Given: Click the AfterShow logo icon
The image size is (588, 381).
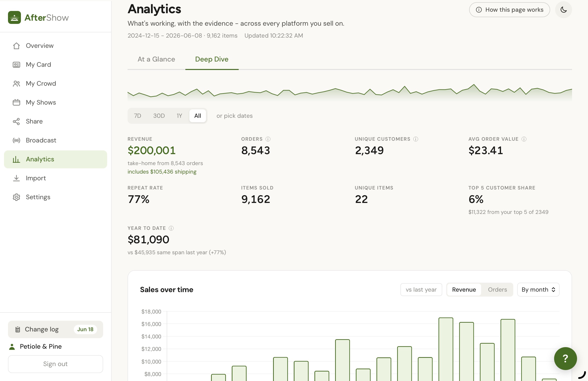Looking at the screenshot, I should click(14, 17).
